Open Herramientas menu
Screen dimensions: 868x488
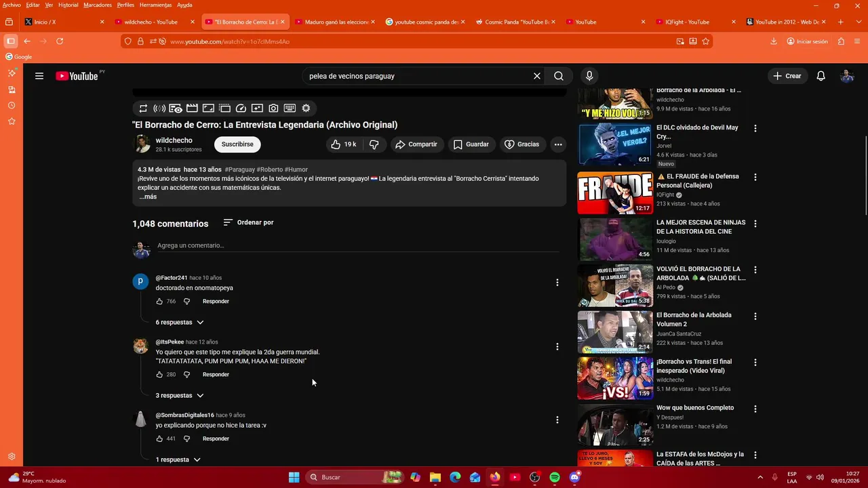tap(155, 5)
